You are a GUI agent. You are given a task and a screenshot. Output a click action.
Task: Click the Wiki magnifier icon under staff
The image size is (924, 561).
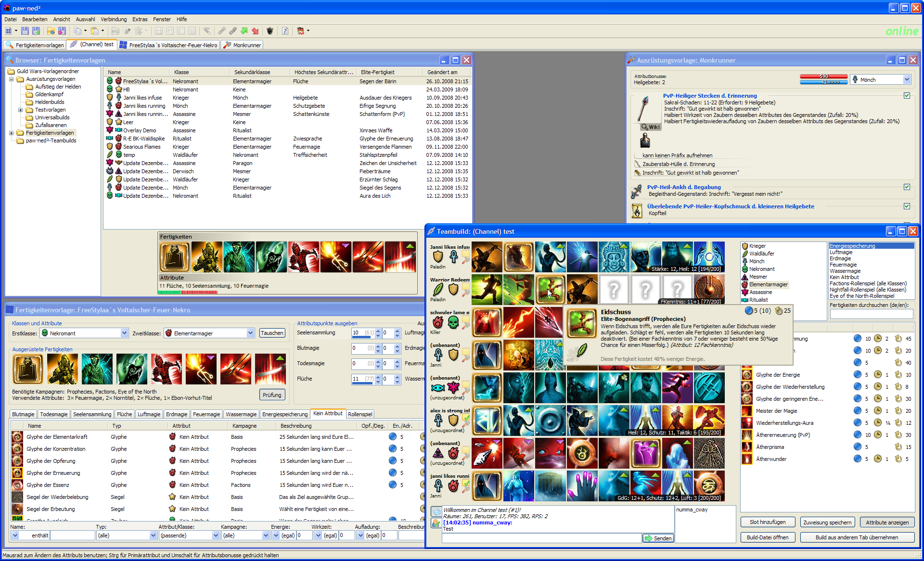click(645, 127)
